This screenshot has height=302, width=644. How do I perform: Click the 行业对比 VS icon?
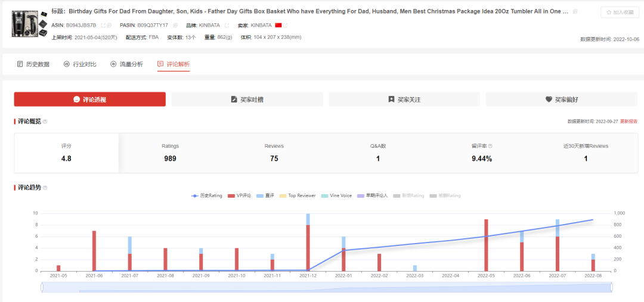pos(67,64)
